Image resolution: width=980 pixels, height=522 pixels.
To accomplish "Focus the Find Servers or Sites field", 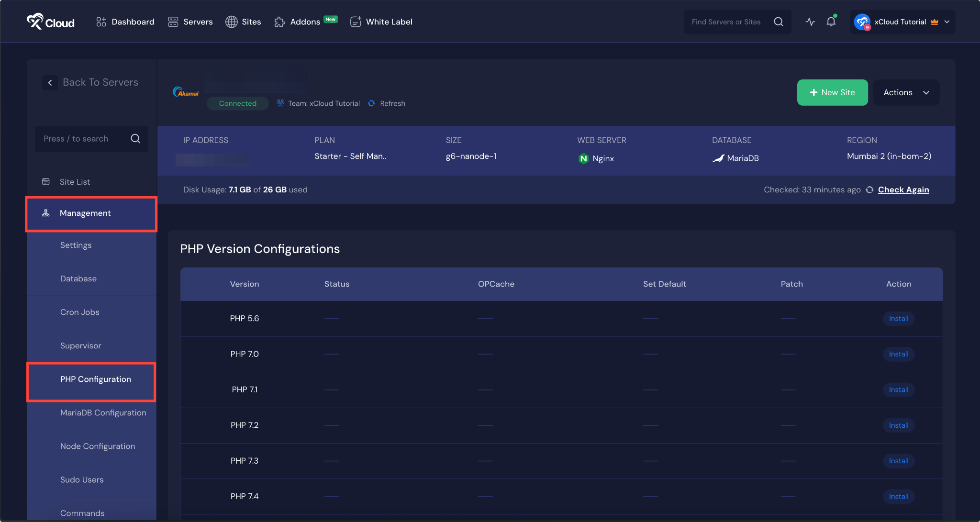I will click(x=726, y=22).
